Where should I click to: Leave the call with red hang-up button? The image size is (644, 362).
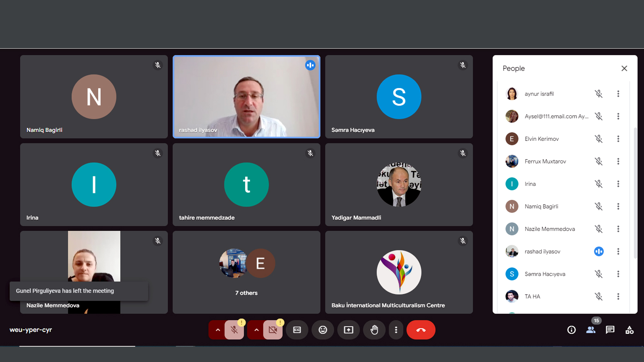(421, 330)
